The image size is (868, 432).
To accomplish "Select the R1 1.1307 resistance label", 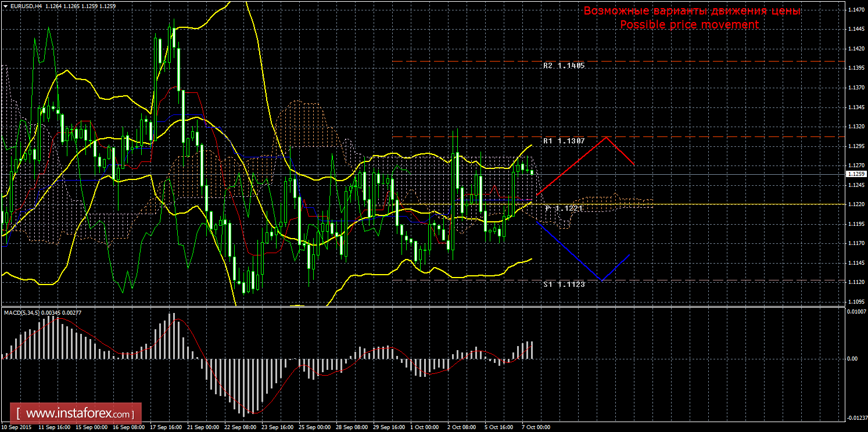I will (x=564, y=141).
